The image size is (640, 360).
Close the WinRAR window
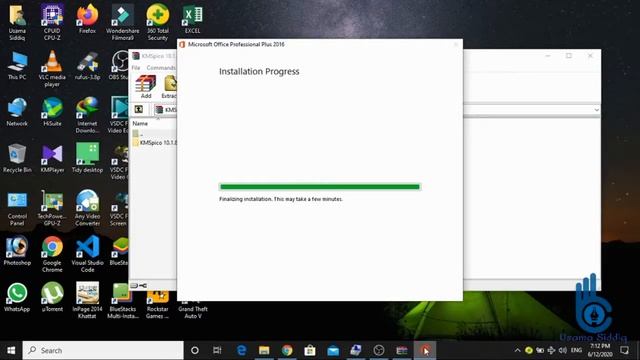coord(590,56)
